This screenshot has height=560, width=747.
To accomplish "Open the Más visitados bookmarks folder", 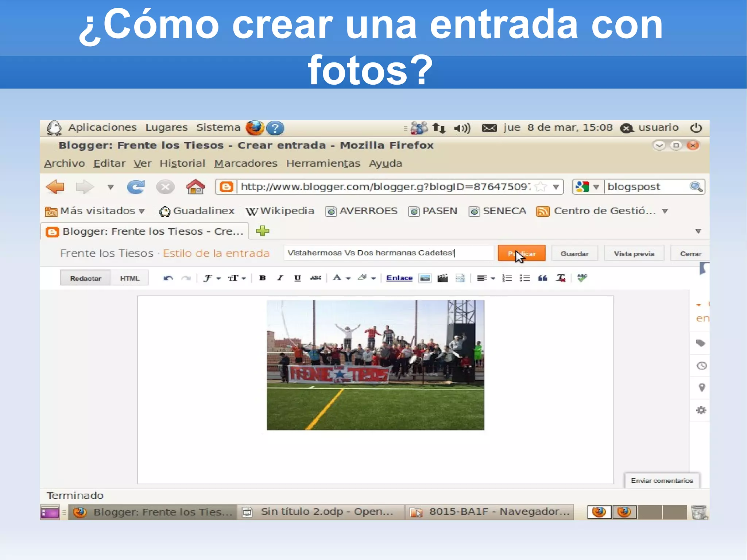I will pyautogui.click(x=95, y=211).
